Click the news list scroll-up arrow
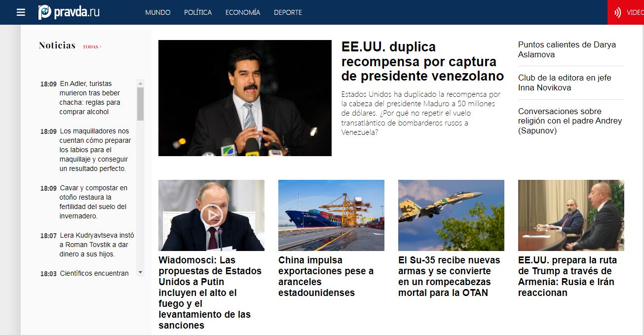644x335 pixels. tap(140, 84)
